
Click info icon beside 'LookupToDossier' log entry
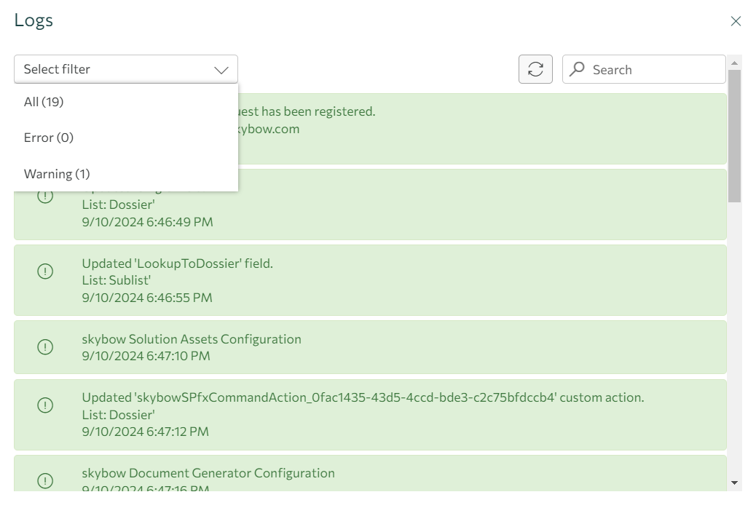(x=45, y=271)
